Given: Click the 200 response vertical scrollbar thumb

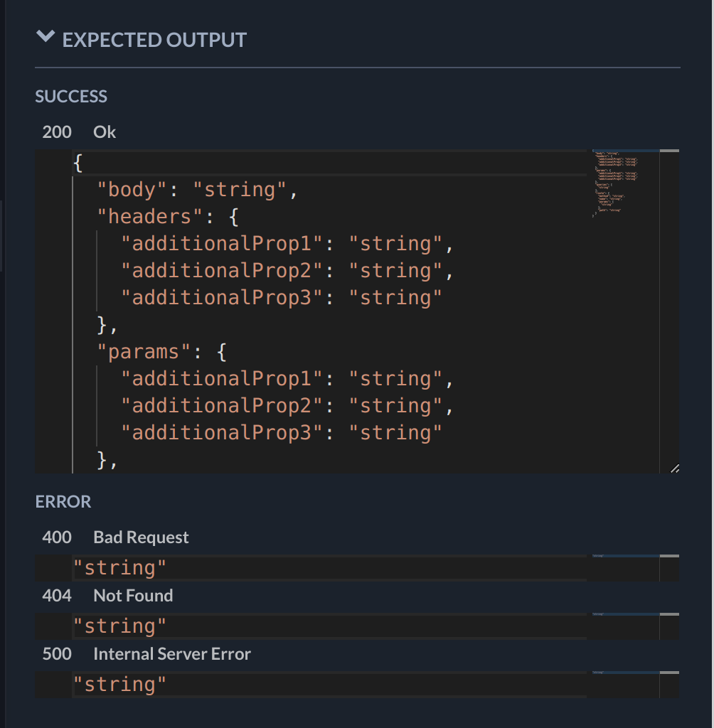Looking at the screenshot, I should (669, 152).
